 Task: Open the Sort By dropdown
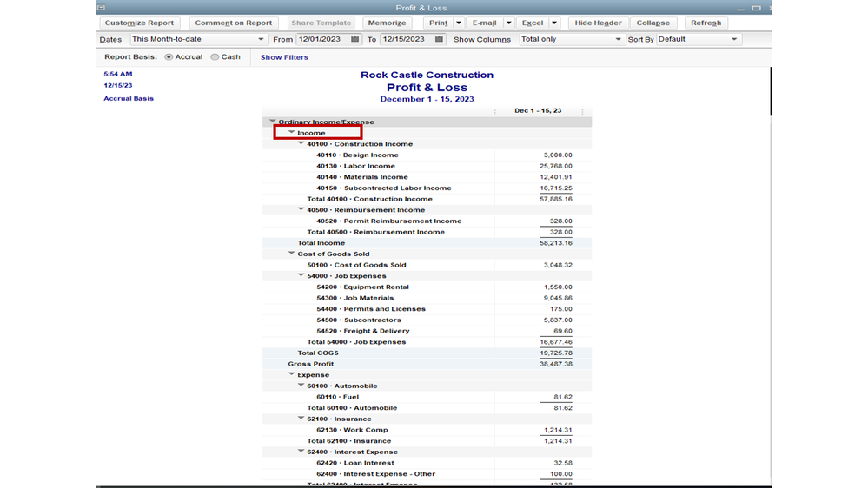click(x=734, y=39)
